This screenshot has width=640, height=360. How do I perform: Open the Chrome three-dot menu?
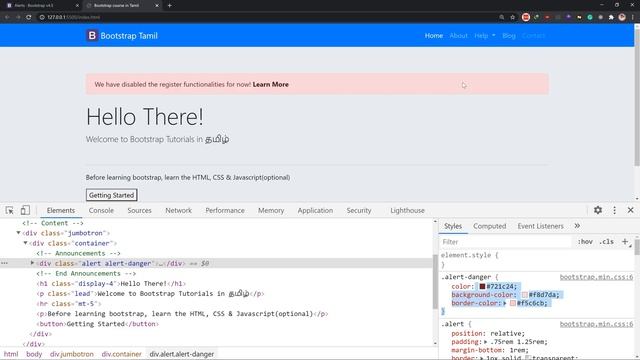(633, 17)
